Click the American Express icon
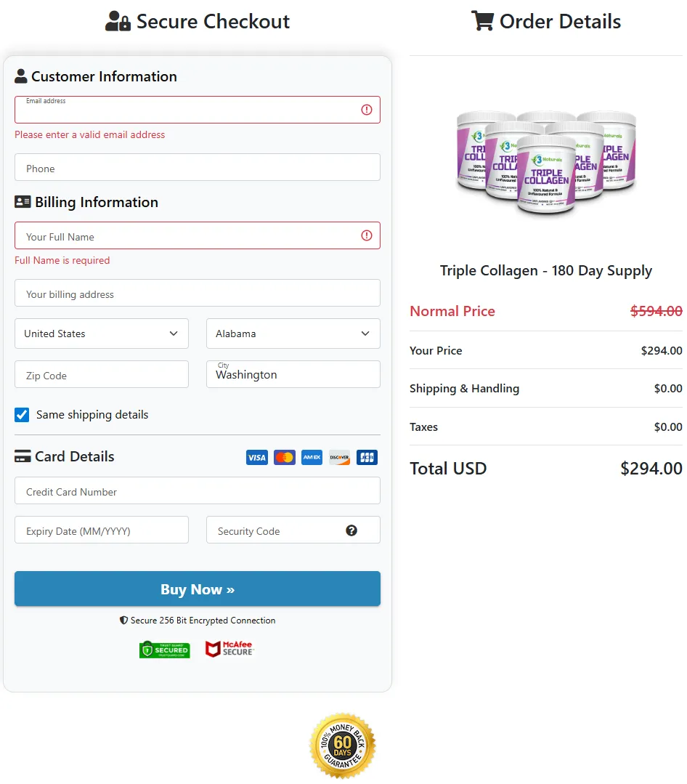The width and height of the screenshot is (687, 784). pos(312,457)
